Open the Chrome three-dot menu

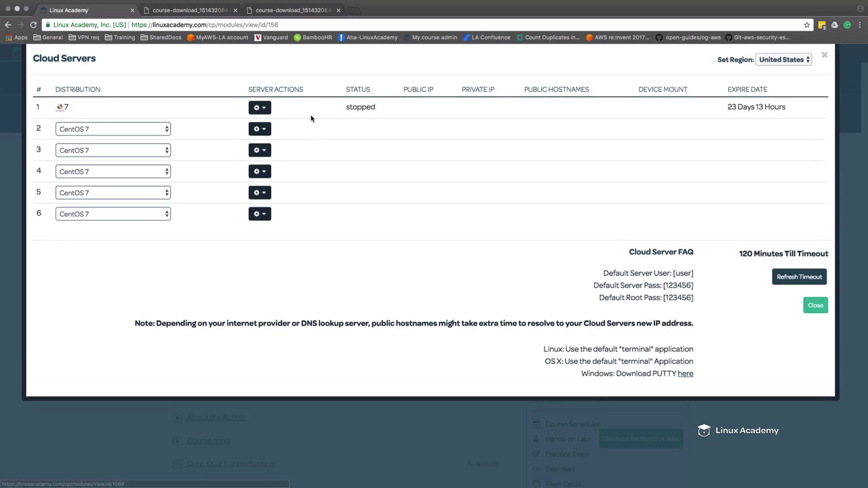pos(860,25)
